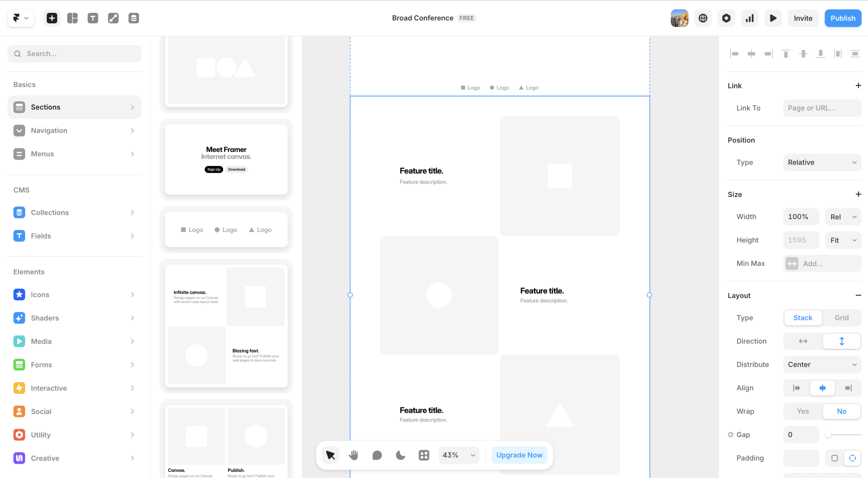Click the Invite button

tap(803, 18)
